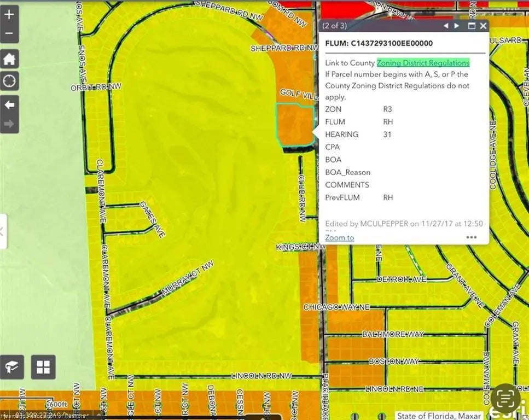Zoom out of the map
Screen dimensions: 529x420
point(9,34)
